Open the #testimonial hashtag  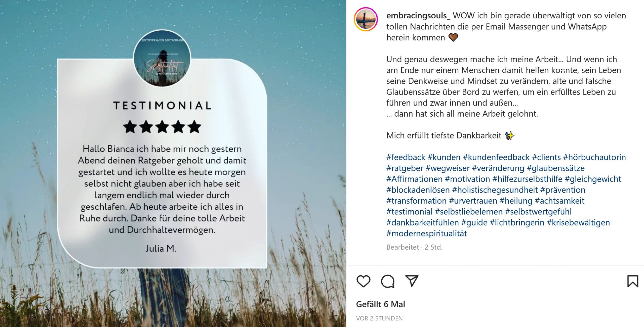409,212
